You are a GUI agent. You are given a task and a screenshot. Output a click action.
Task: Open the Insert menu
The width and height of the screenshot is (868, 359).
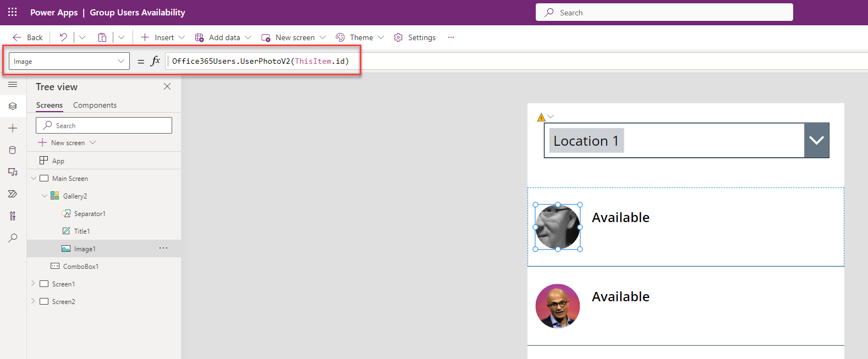[163, 37]
